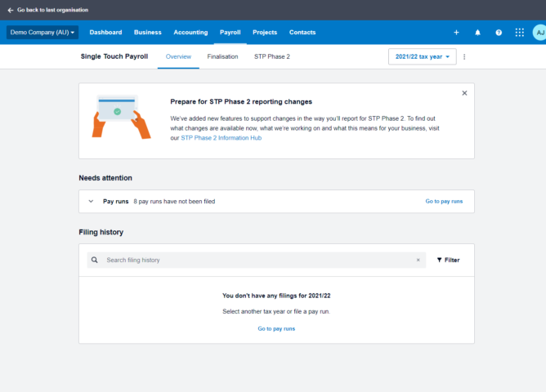Viewport: 546px width, 392px height.
Task: Open the three-dot more options menu
Action: 463,56
